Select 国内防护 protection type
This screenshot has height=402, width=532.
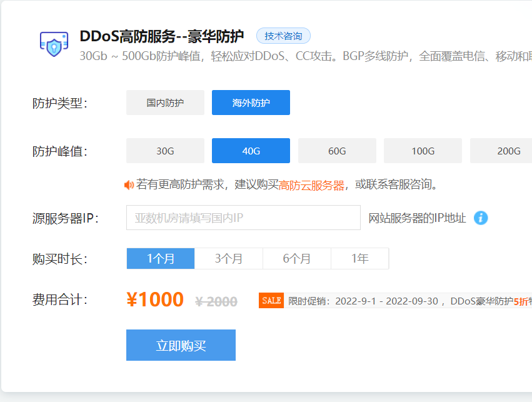pos(165,103)
